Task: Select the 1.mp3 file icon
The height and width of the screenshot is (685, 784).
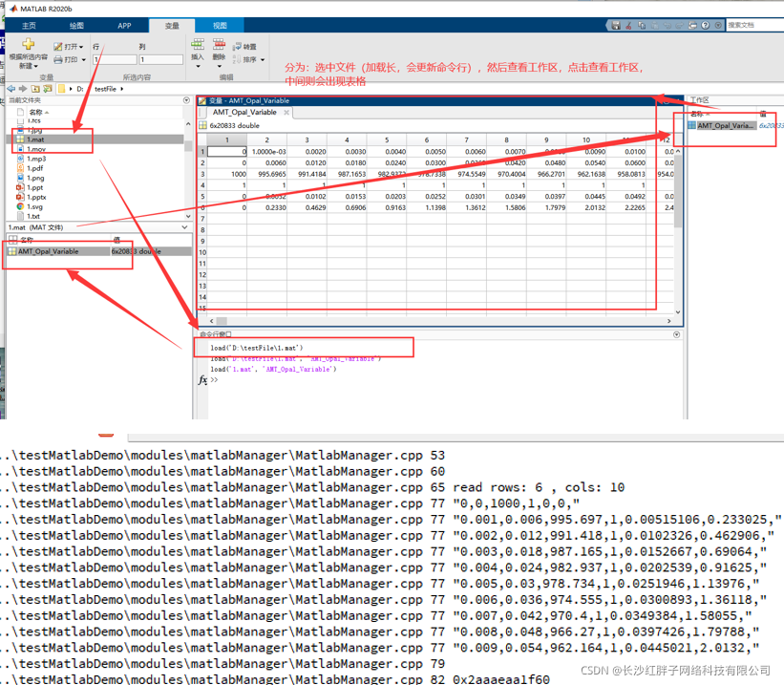Action: click(x=20, y=159)
